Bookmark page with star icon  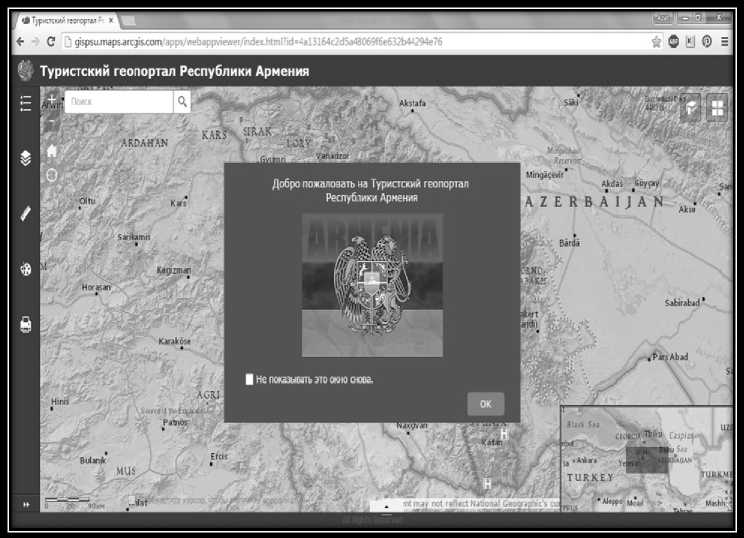point(656,42)
